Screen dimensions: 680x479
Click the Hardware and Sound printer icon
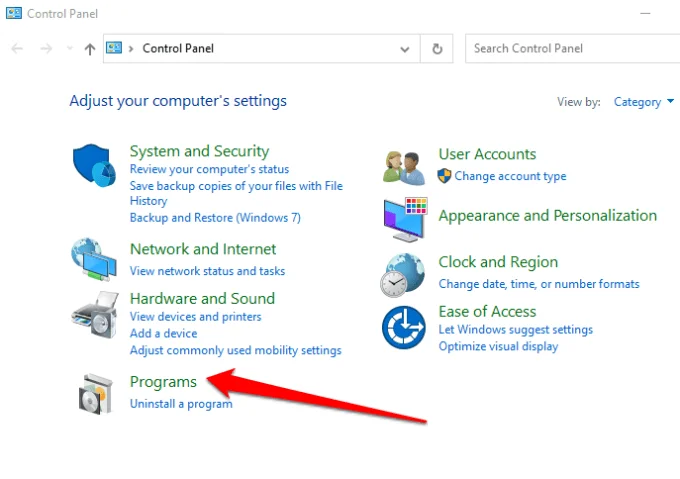(x=94, y=317)
